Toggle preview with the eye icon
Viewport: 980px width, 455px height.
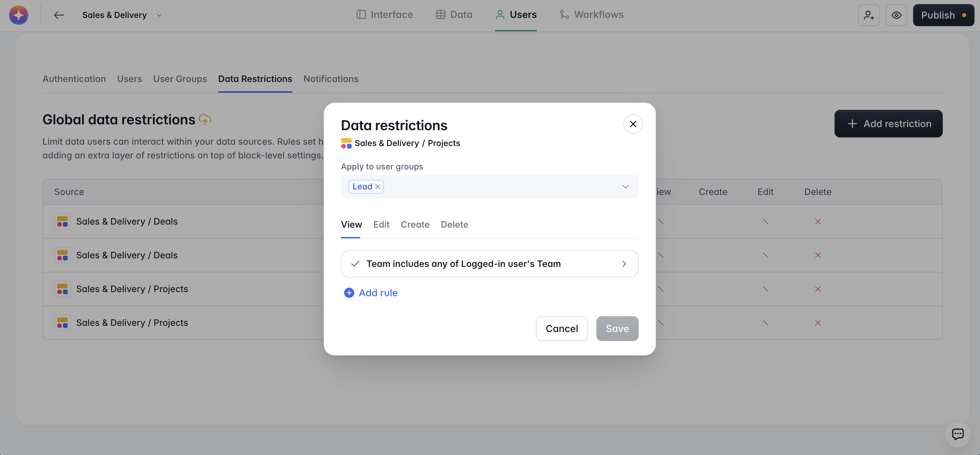pyautogui.click(x=896, y=15)
